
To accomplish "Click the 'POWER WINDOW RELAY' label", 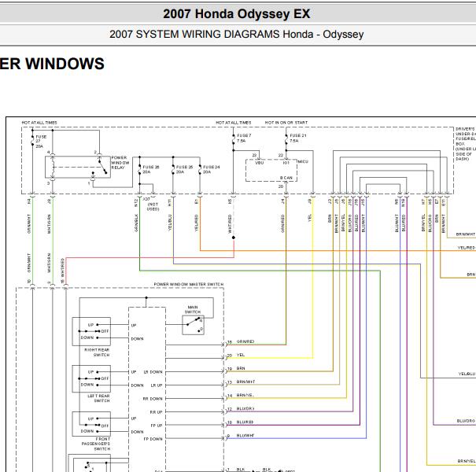I will (x=120, y=162).
